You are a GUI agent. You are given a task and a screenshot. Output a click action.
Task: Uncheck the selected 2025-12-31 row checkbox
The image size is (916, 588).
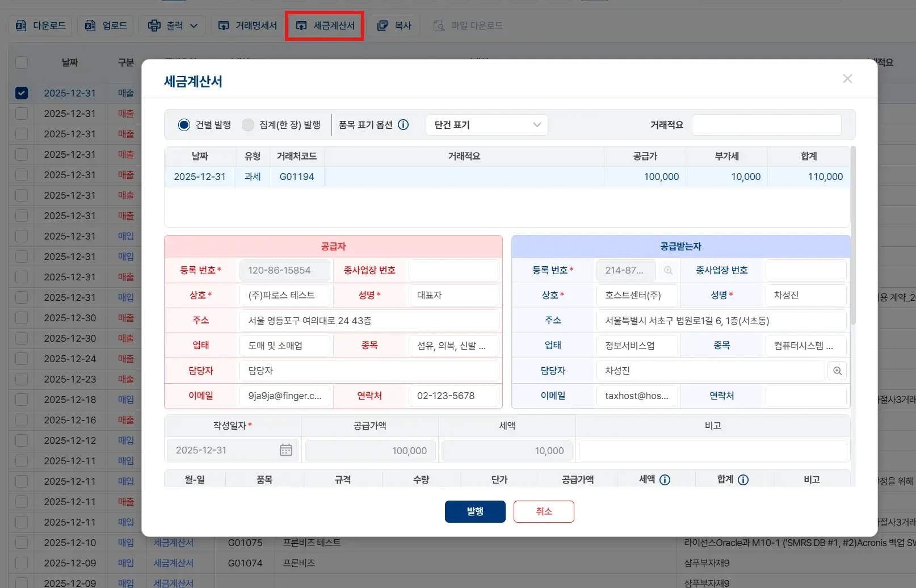tap(21, 93)
